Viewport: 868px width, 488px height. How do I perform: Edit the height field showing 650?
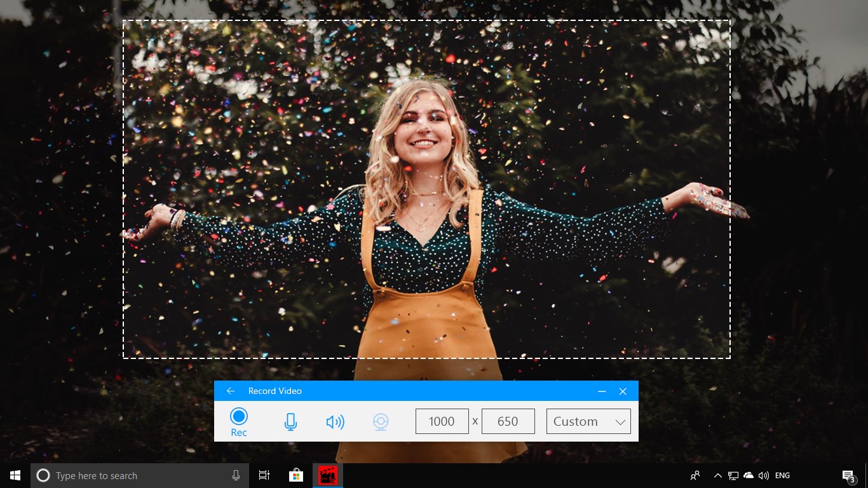tap(508, 421)
